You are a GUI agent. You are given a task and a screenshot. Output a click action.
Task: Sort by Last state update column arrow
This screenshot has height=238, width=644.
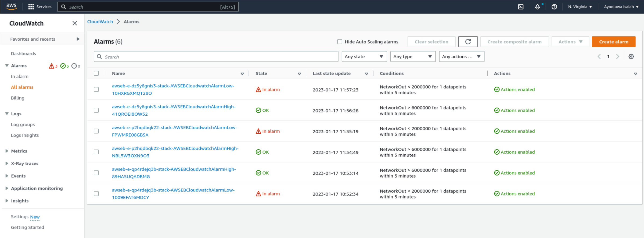[x=366, y=74]
